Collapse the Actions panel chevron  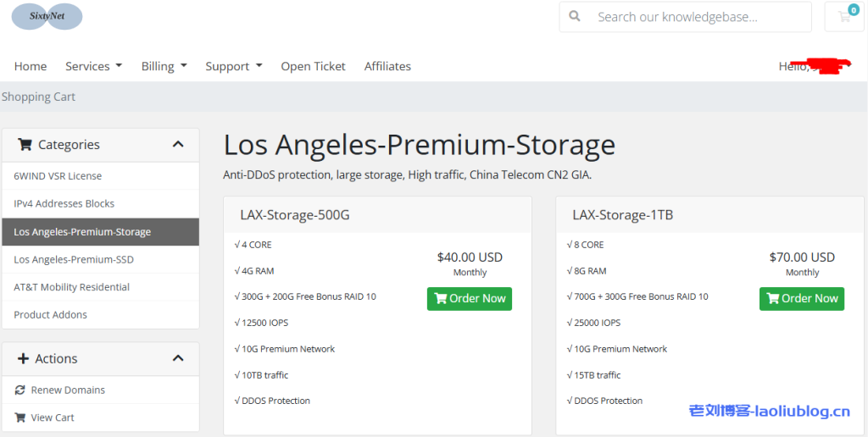(x=178, y=359)
